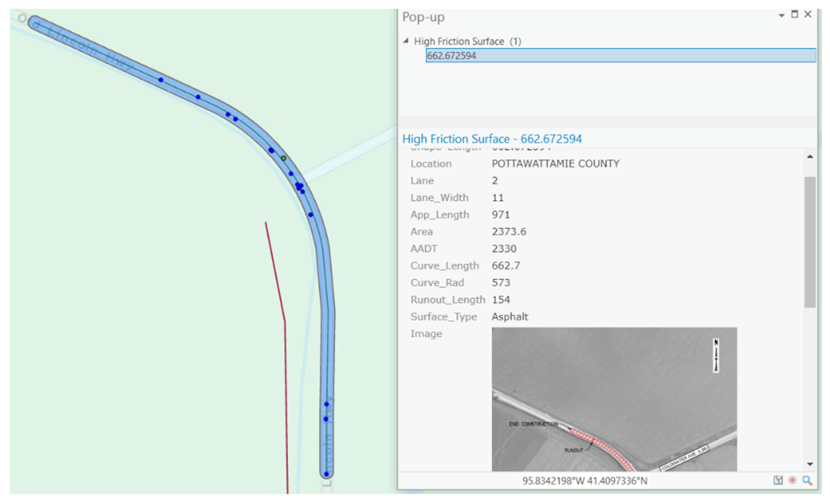Click the attribute list vertical scrollbar thumb
This screenshot has height=504, width=830.
[810, 242]
